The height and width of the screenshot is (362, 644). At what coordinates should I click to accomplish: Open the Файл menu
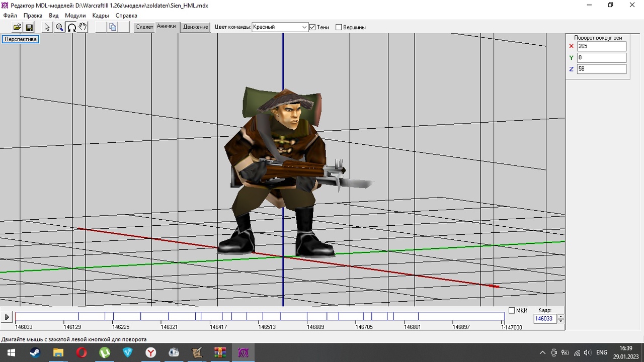coord(10,16)
